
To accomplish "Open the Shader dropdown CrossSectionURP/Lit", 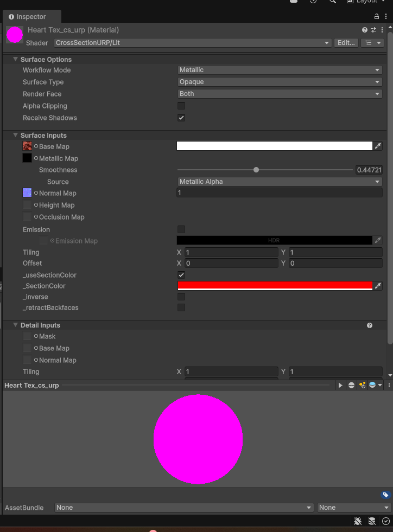I will point(193,43).
